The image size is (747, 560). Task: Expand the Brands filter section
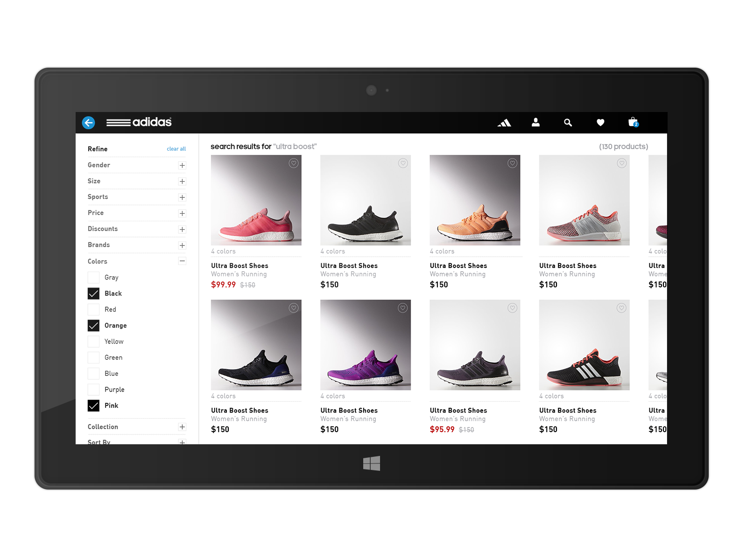click(x=182, y=245)
